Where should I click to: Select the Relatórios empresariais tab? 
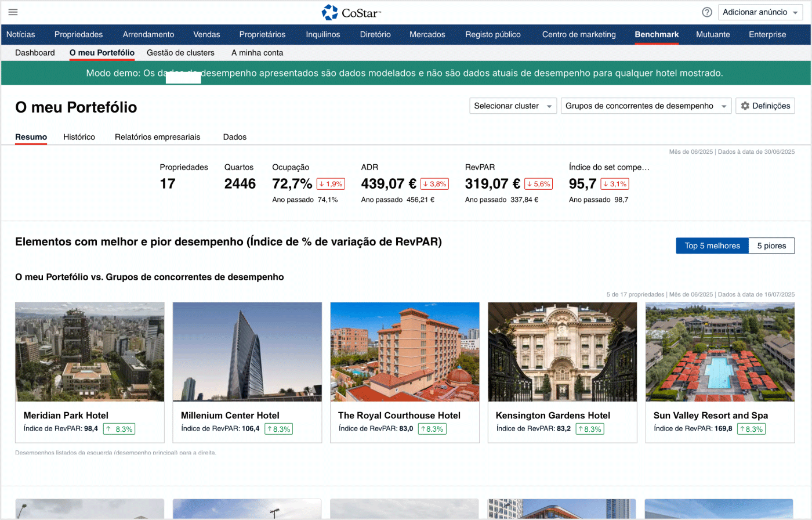157,137
